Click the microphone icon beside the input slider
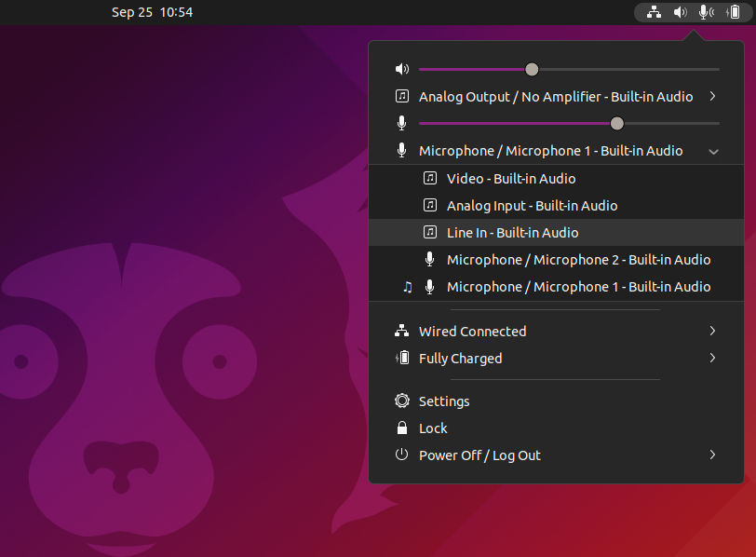 tap(401, 122)
